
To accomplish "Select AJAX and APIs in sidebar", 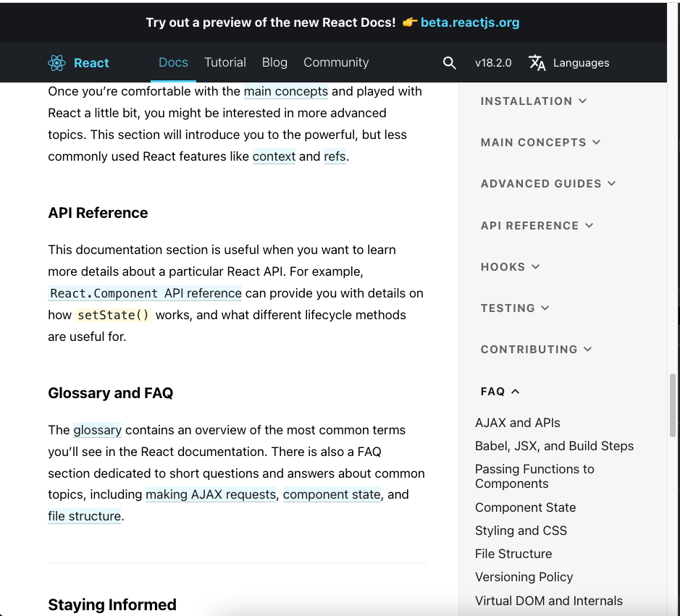I will pyautogui.click(x=517, y=423).
